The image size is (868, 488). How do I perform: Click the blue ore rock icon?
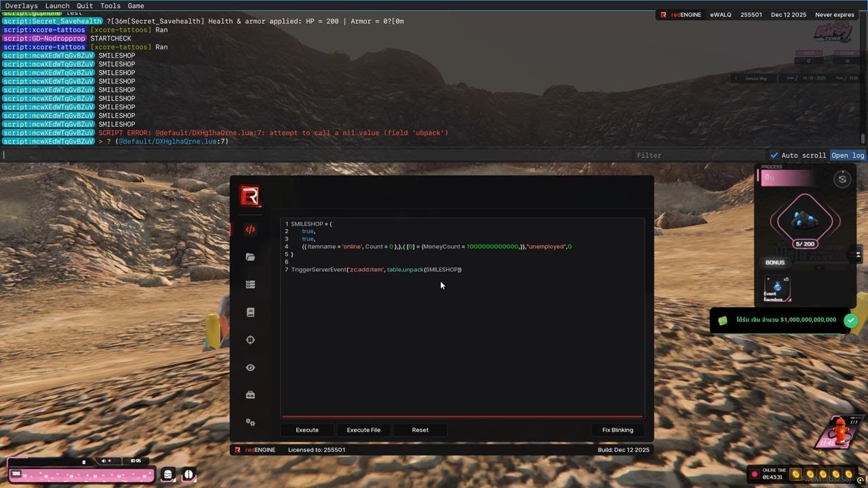pos(805,220)
